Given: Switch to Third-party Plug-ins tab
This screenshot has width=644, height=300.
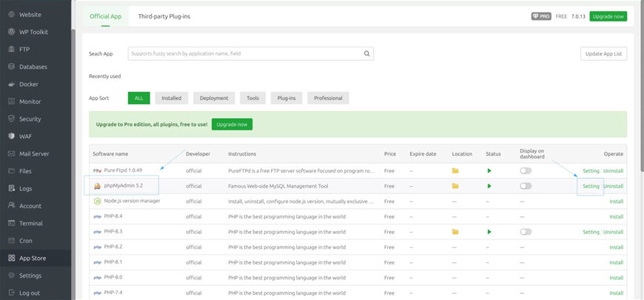Looking at the screenshot, I should (164, 16).
